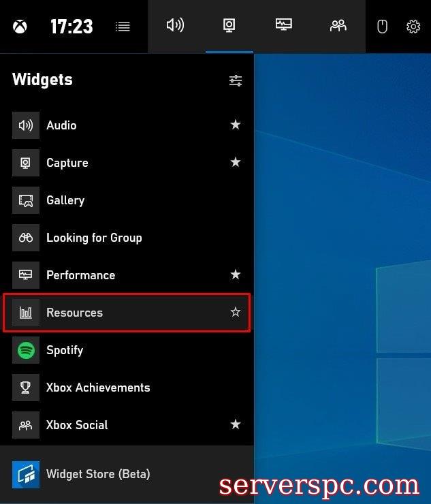Select Gallery in the Widgets list
The image size is (431, 504).
point(65,200)
